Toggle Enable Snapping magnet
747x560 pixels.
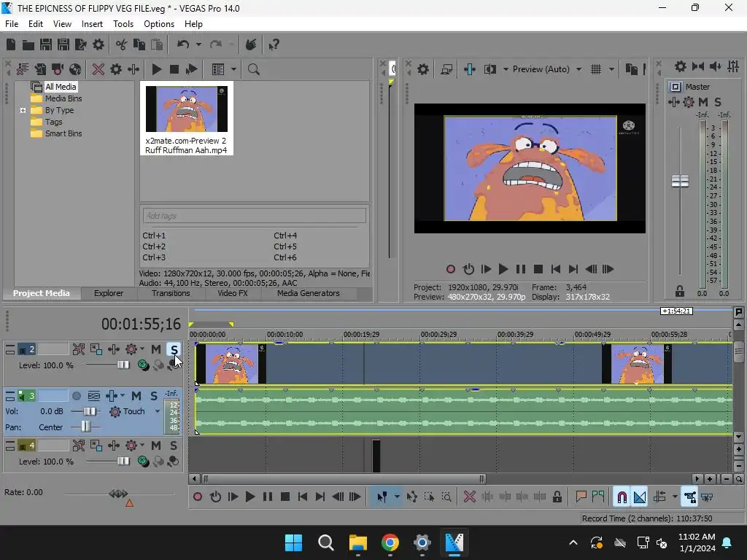click(x=622, y=497)
